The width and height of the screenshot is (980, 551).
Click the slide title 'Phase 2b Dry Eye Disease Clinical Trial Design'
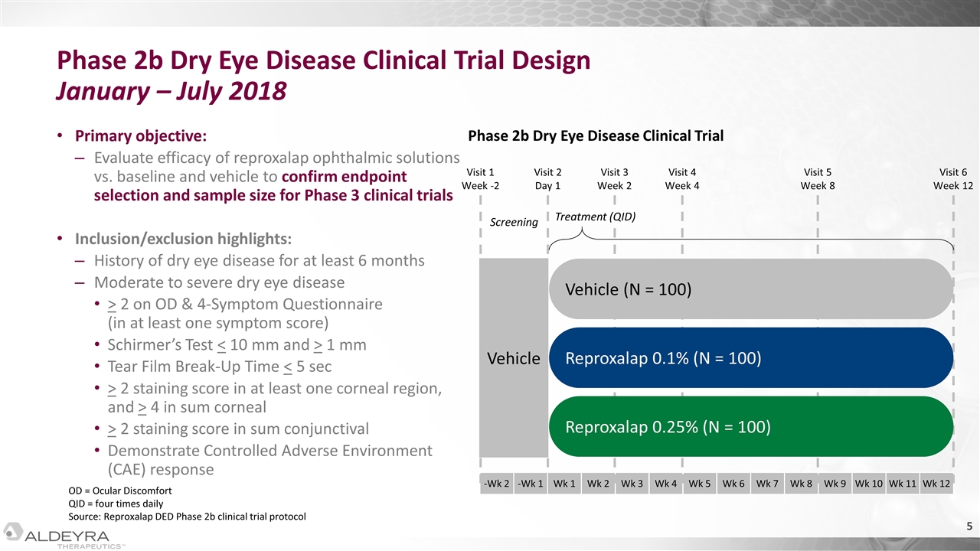325,60
